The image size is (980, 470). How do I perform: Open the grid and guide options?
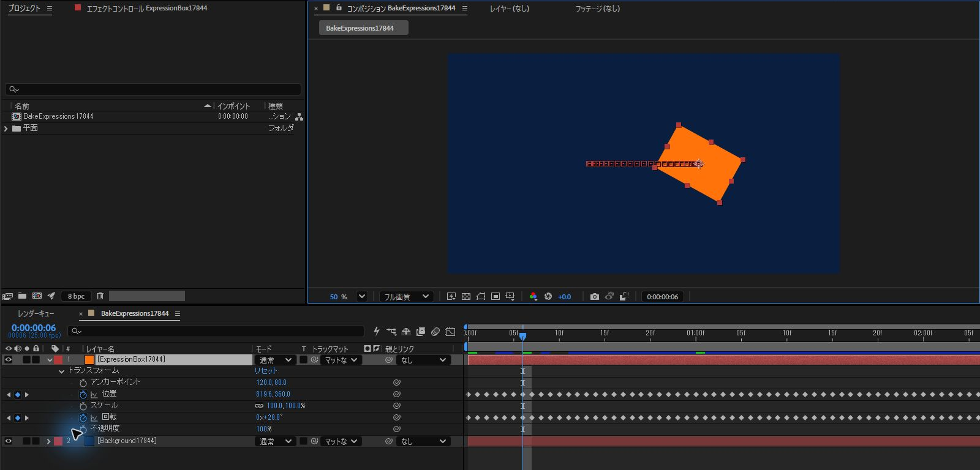(510, 297)
